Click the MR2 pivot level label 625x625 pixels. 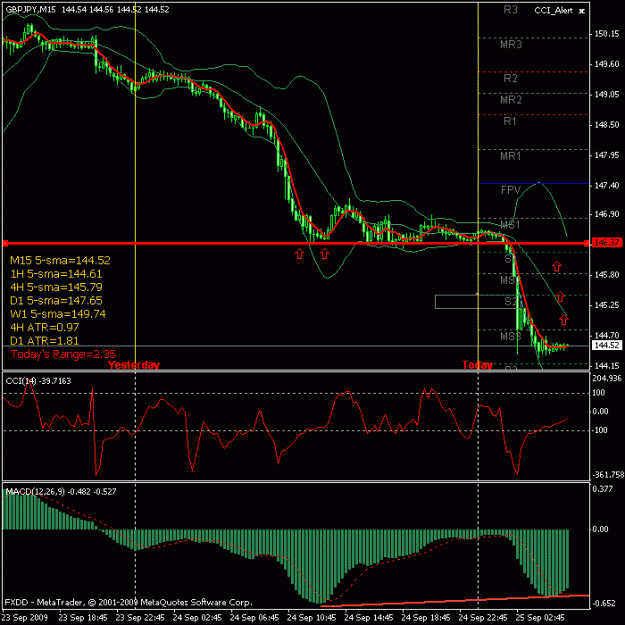tap(511, 100)
